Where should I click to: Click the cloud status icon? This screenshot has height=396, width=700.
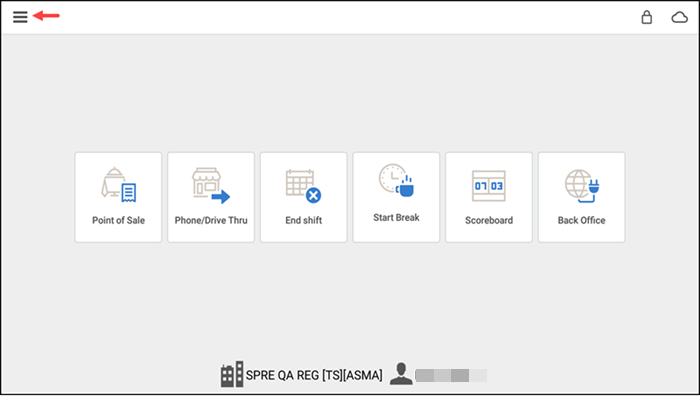tap(679, 17)
